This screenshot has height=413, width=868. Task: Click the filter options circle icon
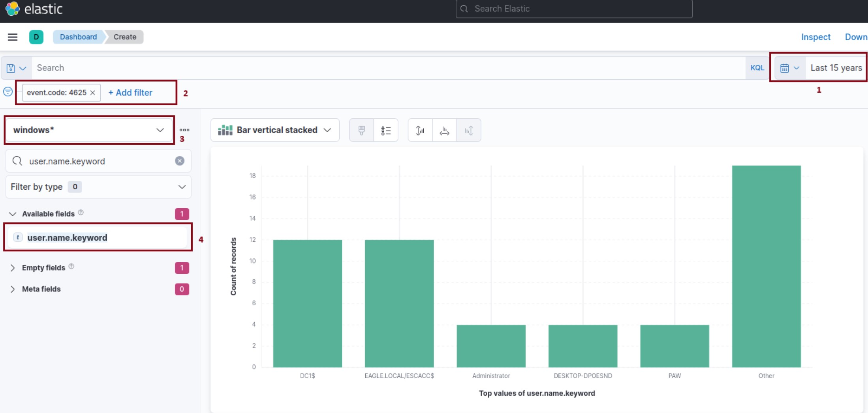point(8,92)
